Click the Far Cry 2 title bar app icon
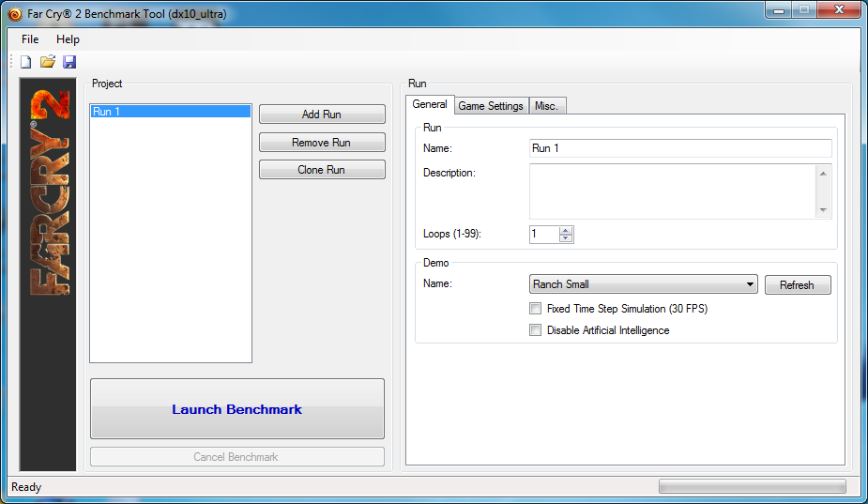Viewport: 868px width, 504px height. coord(15,14)
